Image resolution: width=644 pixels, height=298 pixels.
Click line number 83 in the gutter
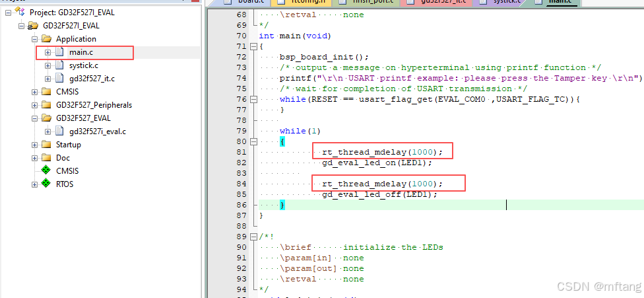242,173
